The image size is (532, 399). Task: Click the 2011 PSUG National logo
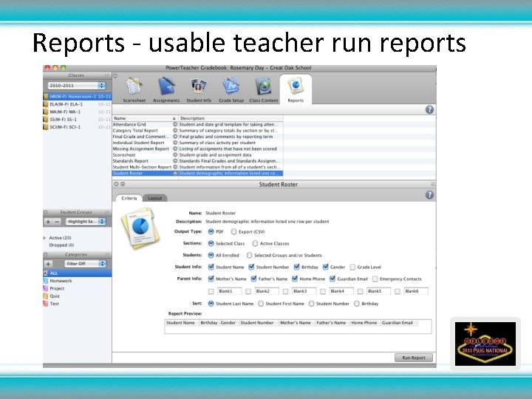click(x=485, y=344)
